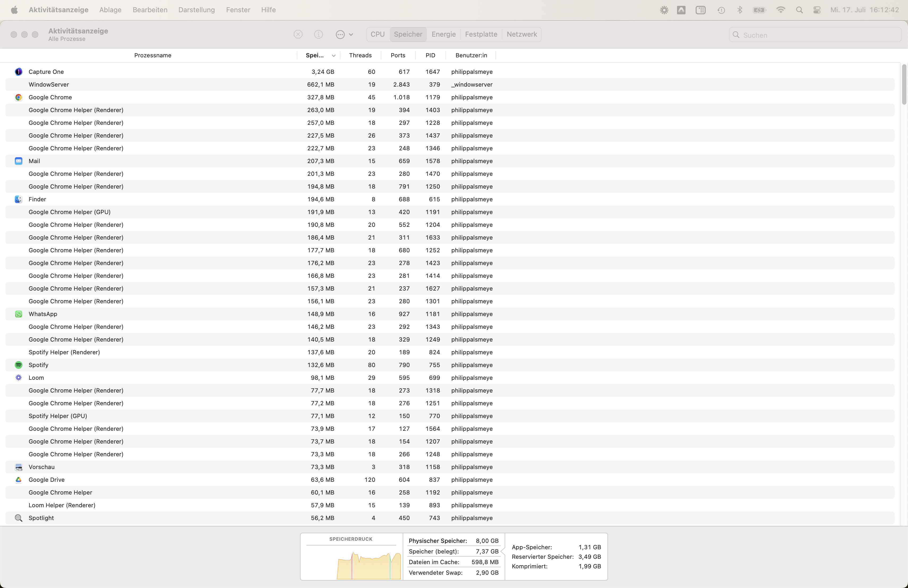Click the stop process X icon
This screenshot has height=588, width=908.
click(298, 34)
